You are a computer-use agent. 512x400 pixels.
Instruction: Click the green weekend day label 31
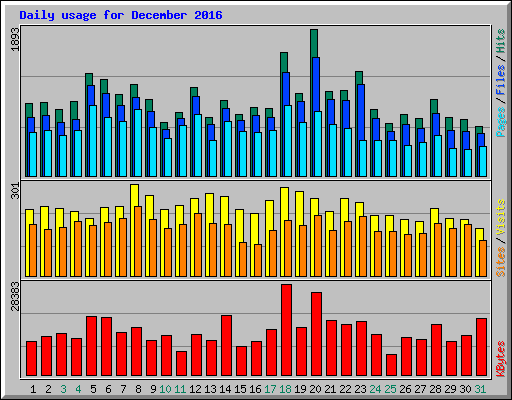480,389
